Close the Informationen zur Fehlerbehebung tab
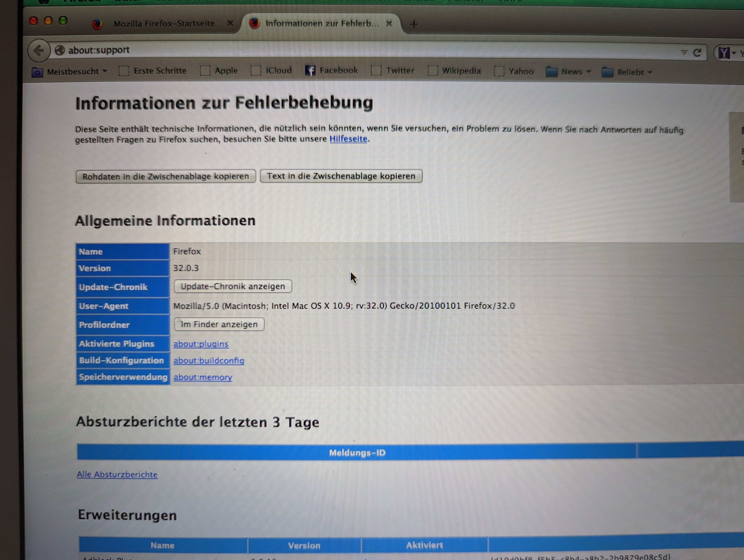The height and width of the screenshot is (560, 744). pyautogui.click(x=389, y=24)
